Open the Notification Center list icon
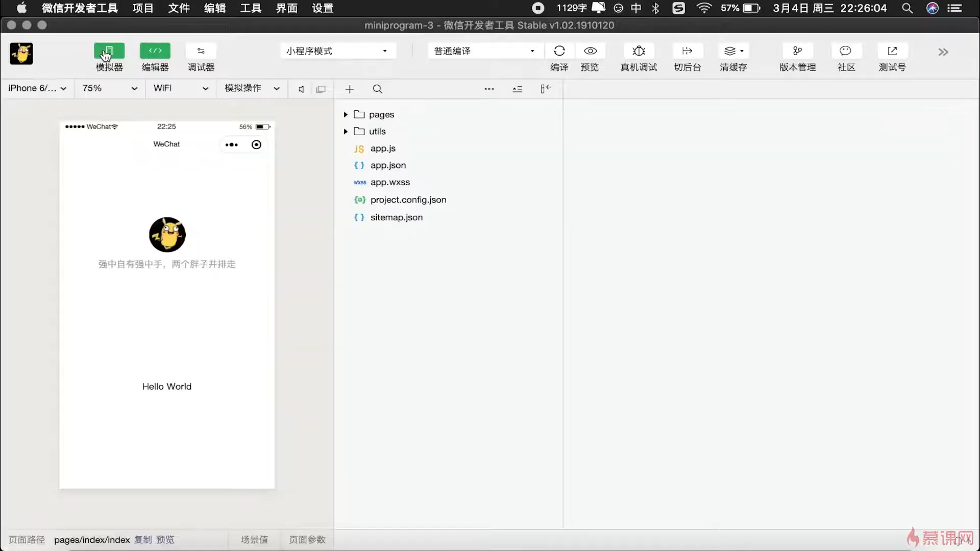Viewport: 980px width, 551px height. [954, 8]
